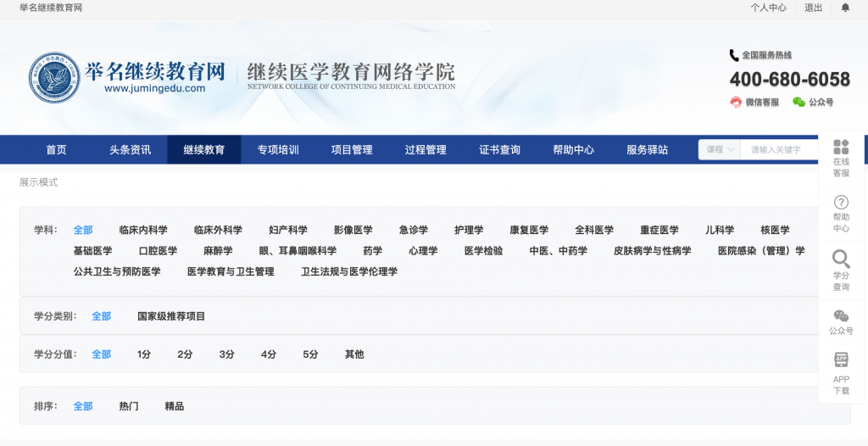Open 头条资讯 navigation item
This screenshot has width=868, height=446.
[x=130, y=149]
